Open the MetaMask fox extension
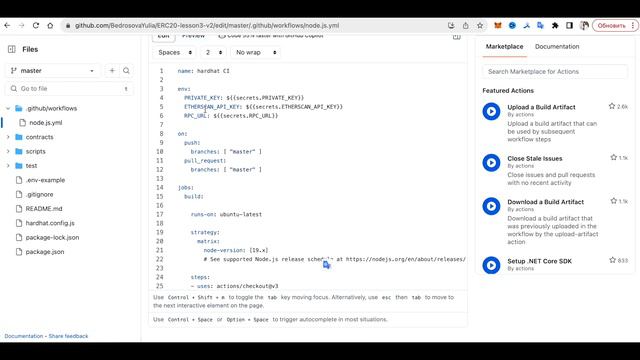The image size is (640, 360). click(498, 25)
